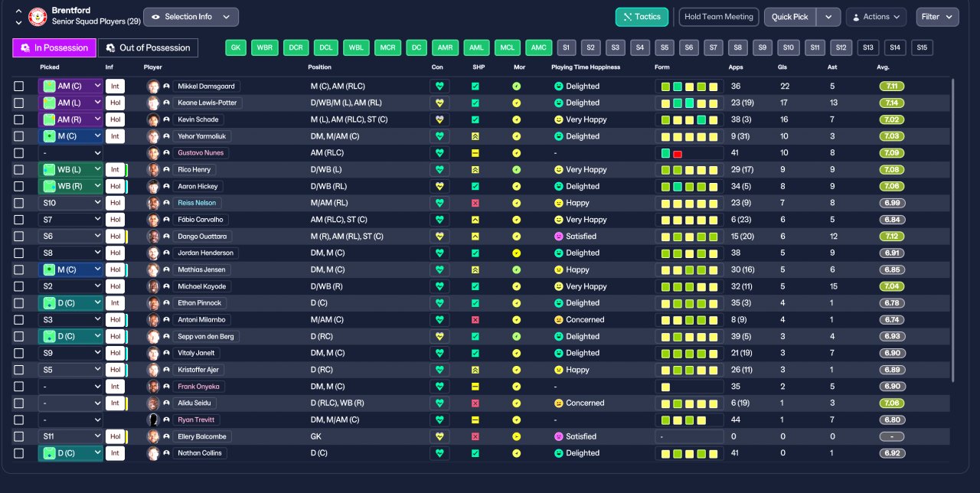Image resolution: width=980 pixels, height=493 pixels.
Task: Tick the checkbox for Ethan Pinnock
Action: (x=19, y=303)
